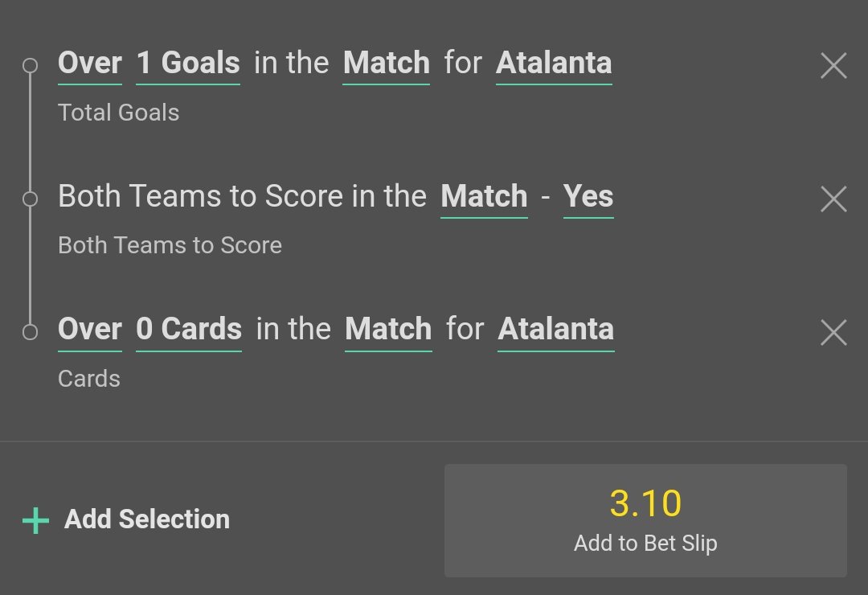Open the Match period dropdown for Total Goals

(387, 64)
